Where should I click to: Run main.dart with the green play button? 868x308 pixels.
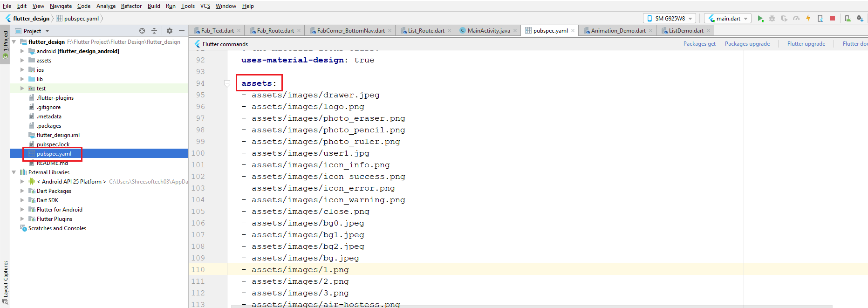[x=760, y=19]
